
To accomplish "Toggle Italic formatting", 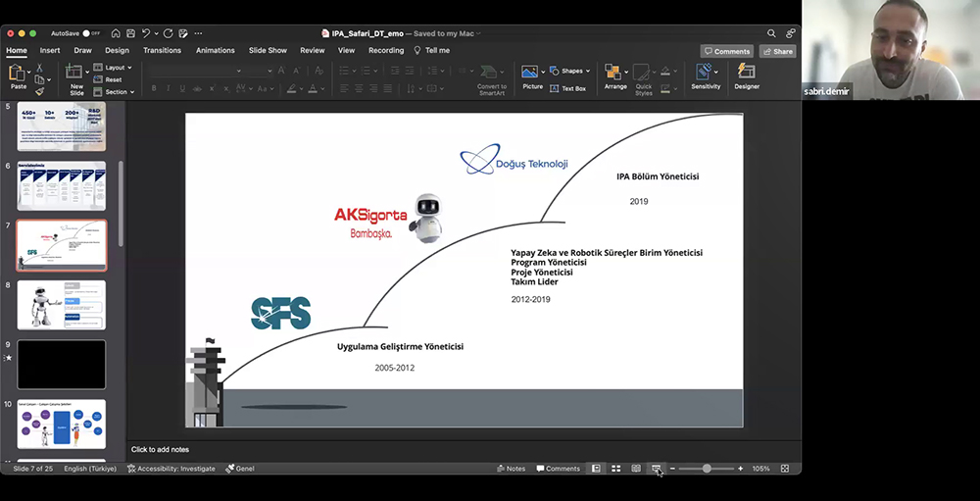I will coord(169,89).
